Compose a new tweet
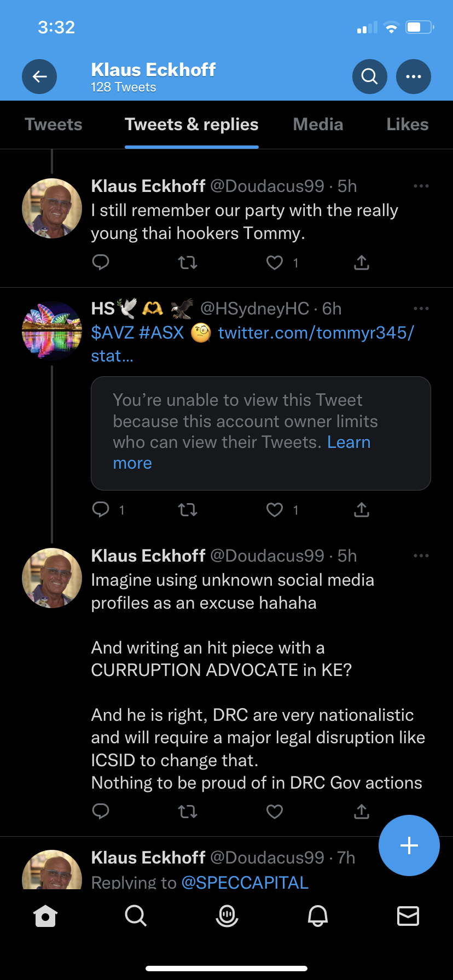Image resolution: width=453 pixels, height=980 pixels. click(409, 845)
